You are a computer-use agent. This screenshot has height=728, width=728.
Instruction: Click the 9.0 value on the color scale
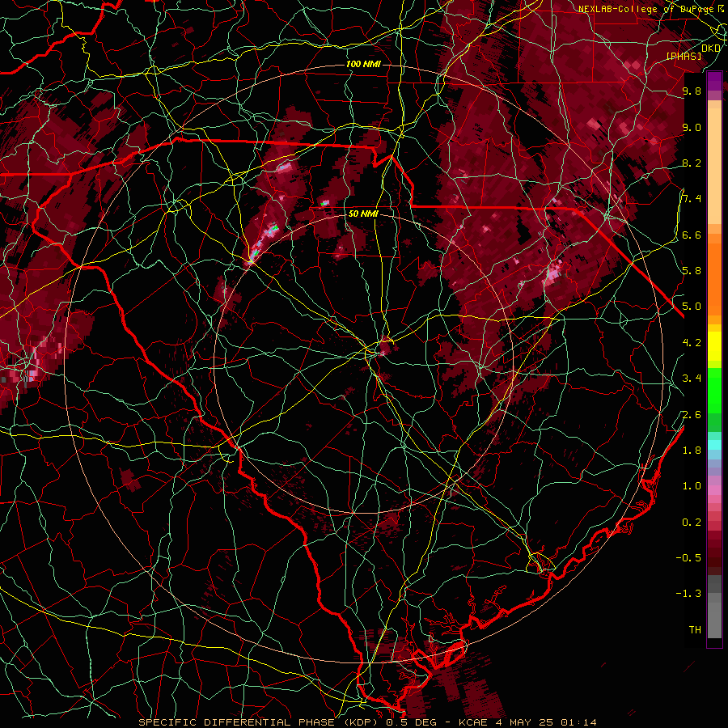tap(692, 127)
